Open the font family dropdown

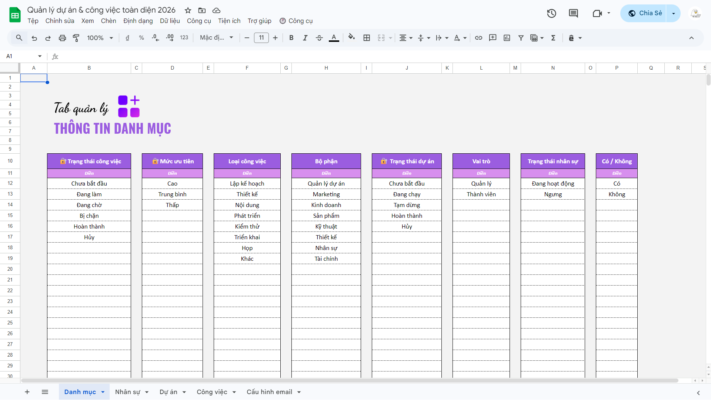215,38
